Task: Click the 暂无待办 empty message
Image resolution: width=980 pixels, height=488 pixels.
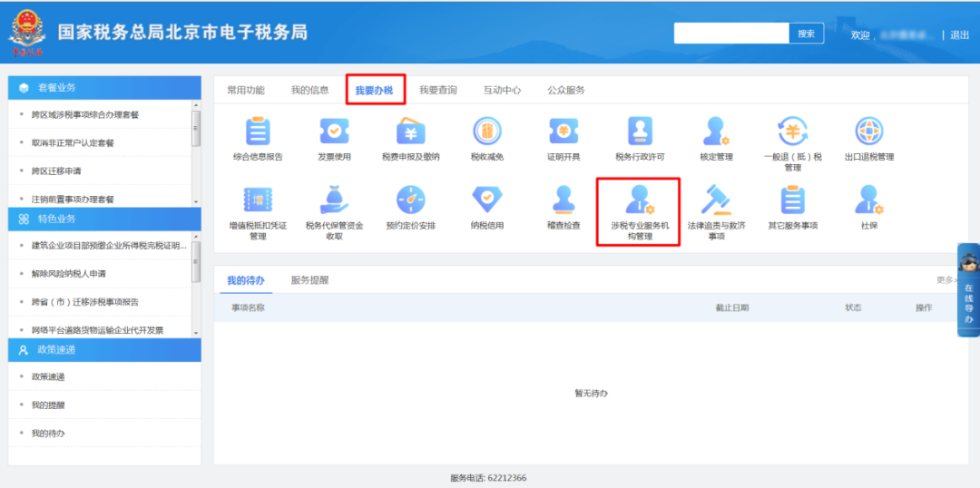Action: [591, 393]
